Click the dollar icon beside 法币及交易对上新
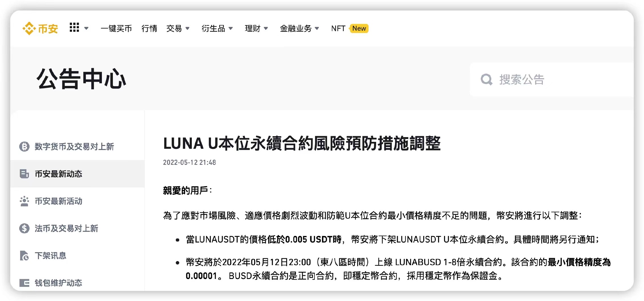644x301 pixels. pyautogui.click(x=24, y=228)
